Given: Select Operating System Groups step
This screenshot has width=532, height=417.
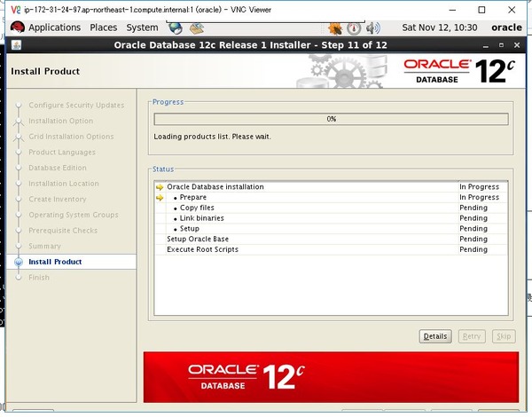Looking at the screenshot, I should click(x=74, y=215).
